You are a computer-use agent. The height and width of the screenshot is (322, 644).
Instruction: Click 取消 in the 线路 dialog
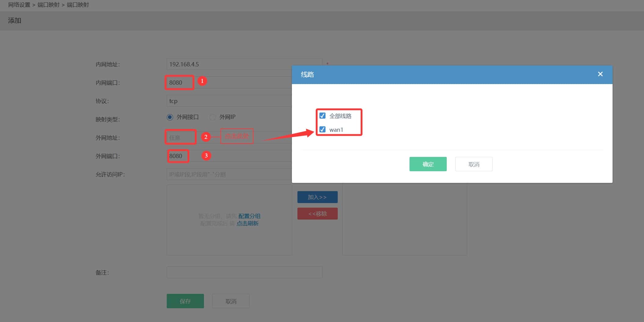[474, 164]
